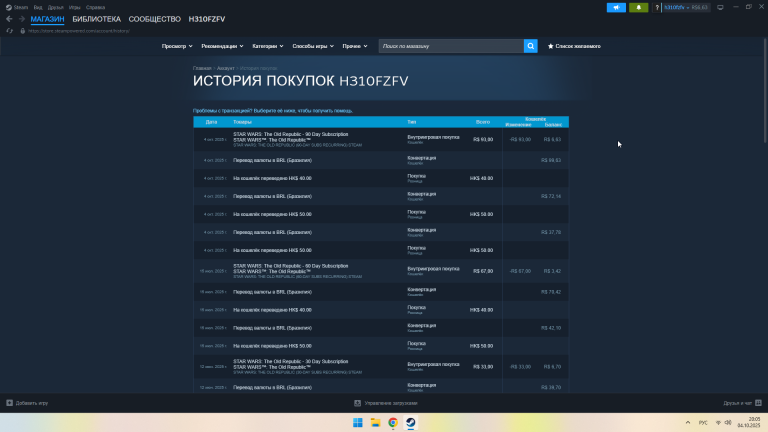Click the R$ 72,14 balance value
Screen dimensions: 768x432
click(x=551, y=196)
